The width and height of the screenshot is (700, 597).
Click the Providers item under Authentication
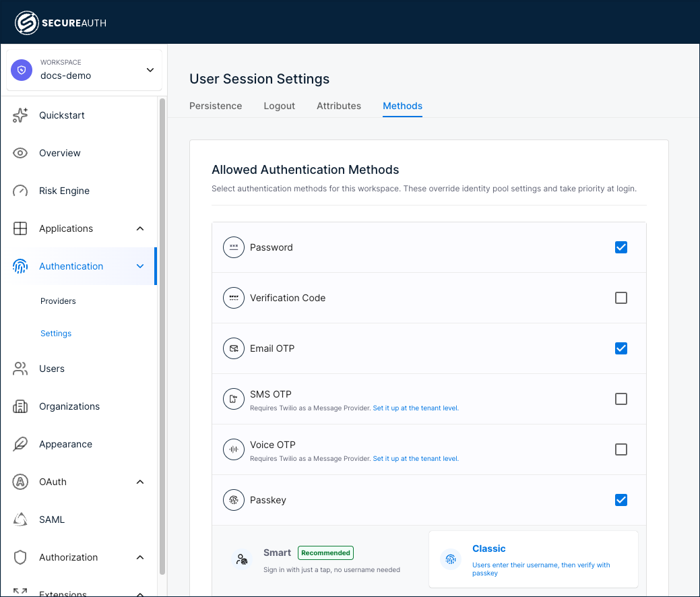[x=58, y=301]
